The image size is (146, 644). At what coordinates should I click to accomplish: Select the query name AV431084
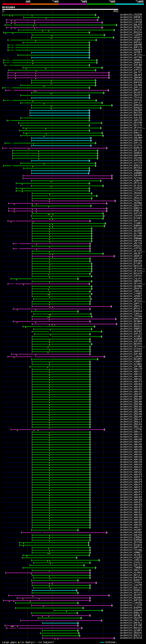point(8,7)
